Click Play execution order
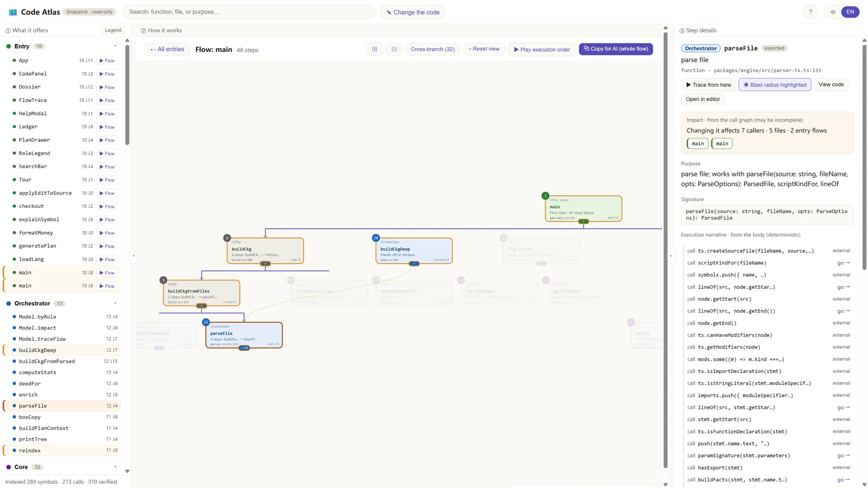The image size is (868, 488). (x=542, y=50)
